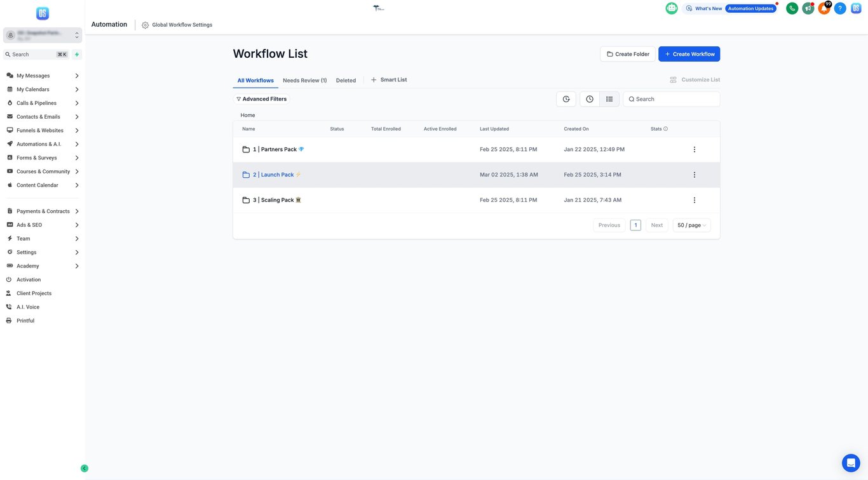This screenshot has height=480, width=868.
Task: Click the green phone dialer icon
Action: tap(792, 8)
